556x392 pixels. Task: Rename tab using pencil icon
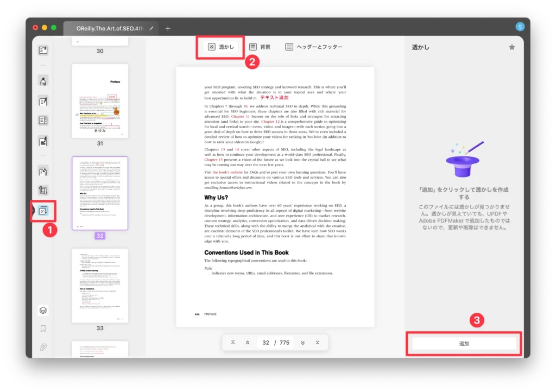[151, 28]
